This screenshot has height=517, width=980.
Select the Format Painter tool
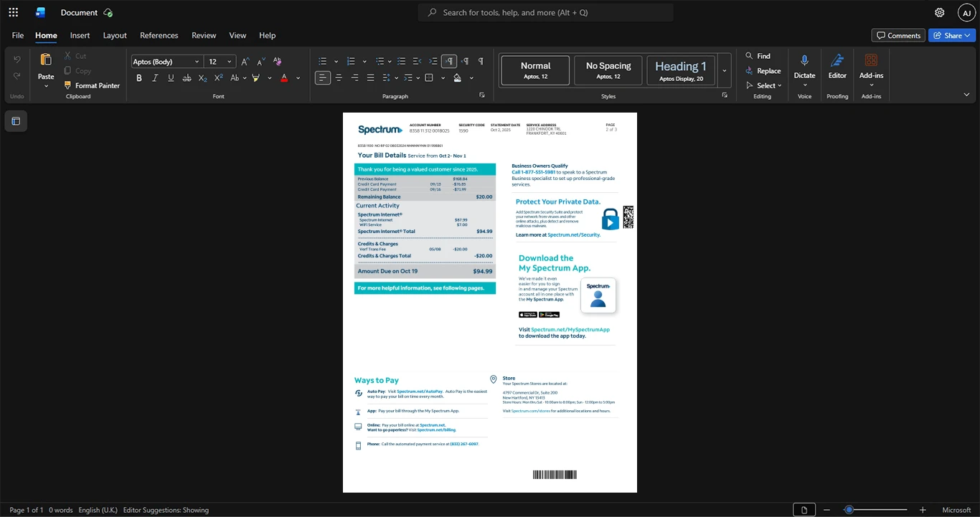click(91, 85)
